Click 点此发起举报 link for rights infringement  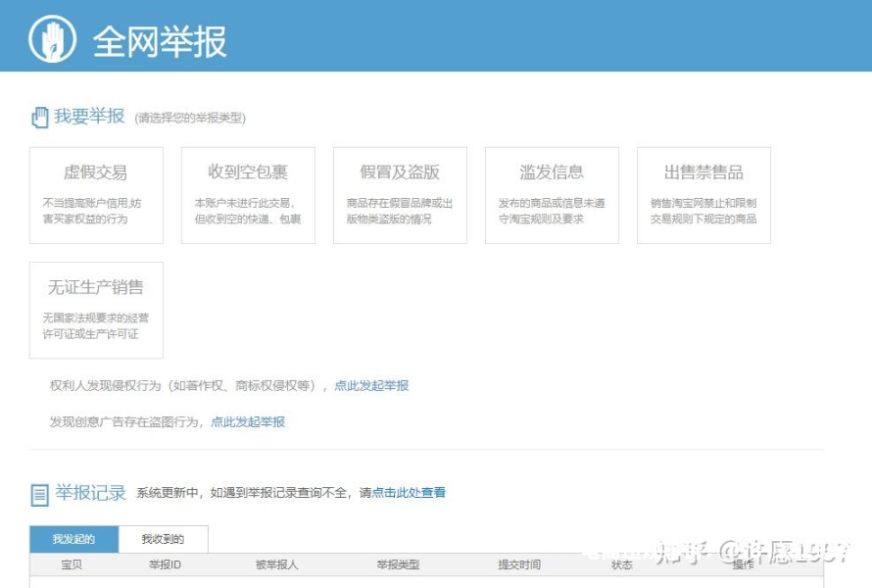371,386
